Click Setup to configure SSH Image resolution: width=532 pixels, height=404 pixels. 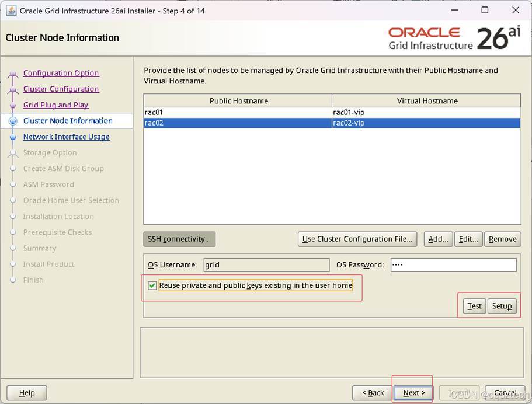click(x=502, y=306)
